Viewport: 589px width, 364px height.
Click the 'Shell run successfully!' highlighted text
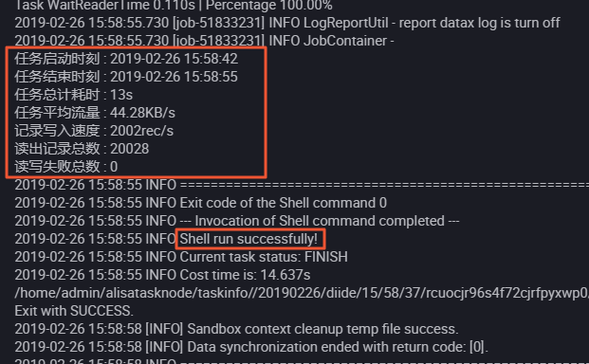(x=248, y=239)
